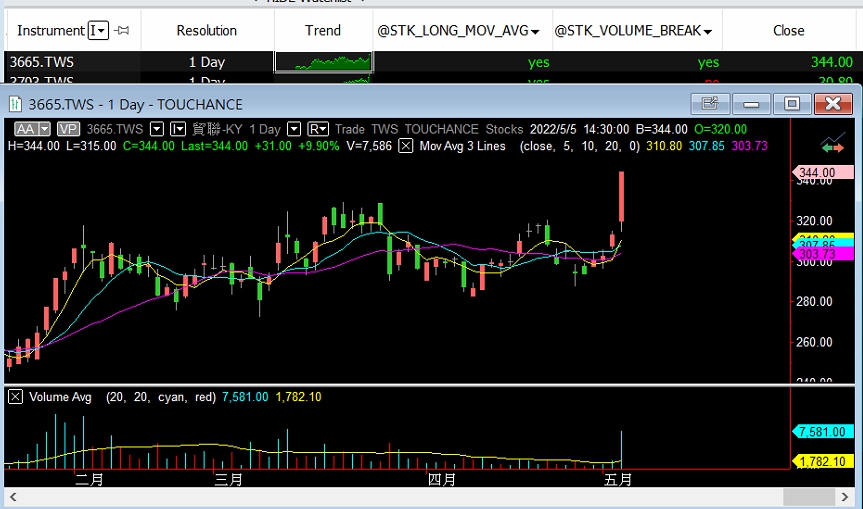Open the R dropdown in chart header

[x=318, y=129]
